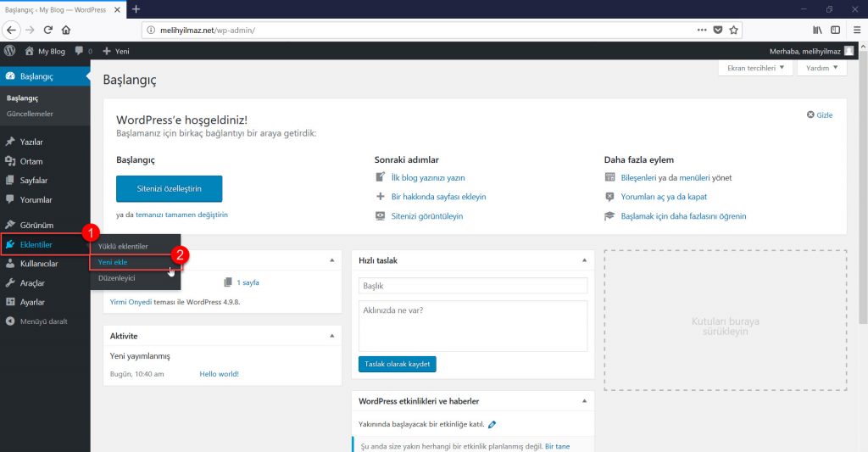868x452 pixels.
Task: Click the user avatar in admin bar
Action: [849, 51]
